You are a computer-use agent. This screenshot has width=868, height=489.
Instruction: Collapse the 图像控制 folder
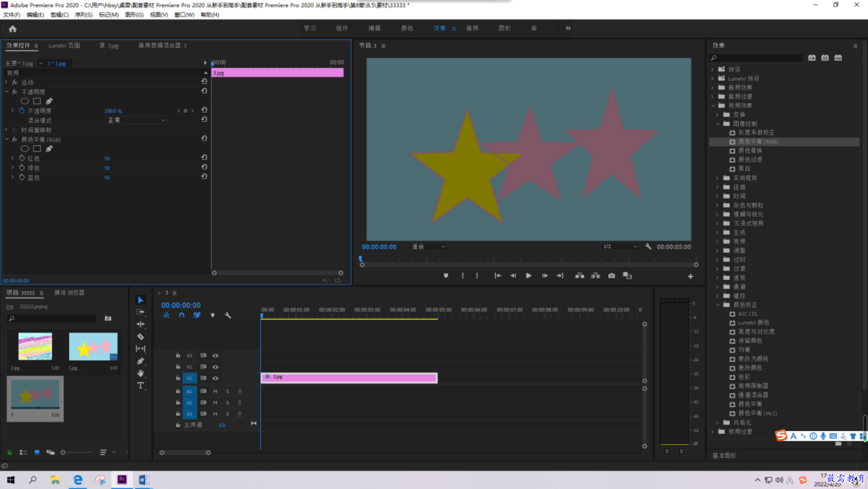[718, 124]
